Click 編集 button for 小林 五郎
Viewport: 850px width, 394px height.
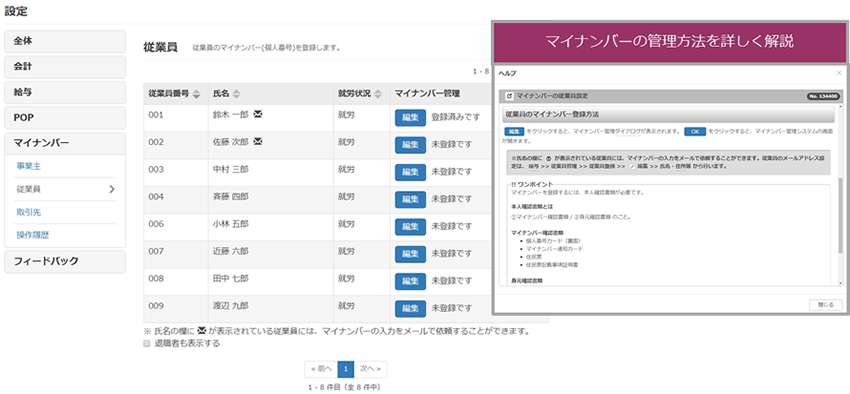(x=410, y=226)
